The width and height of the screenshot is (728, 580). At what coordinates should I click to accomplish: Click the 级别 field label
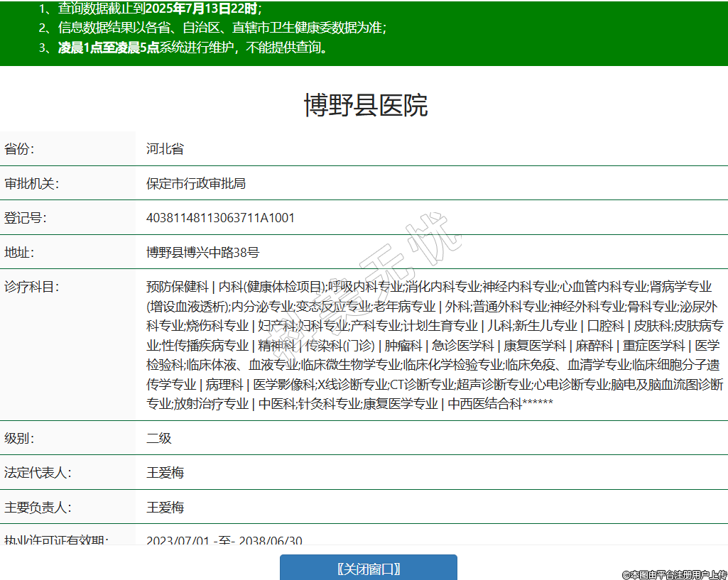(19, 438)
